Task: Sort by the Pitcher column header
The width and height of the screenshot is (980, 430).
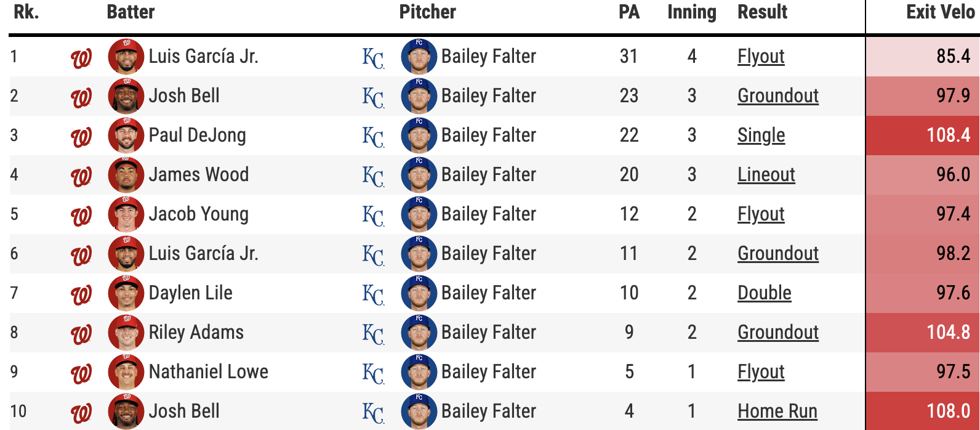Action: point(427,12)
